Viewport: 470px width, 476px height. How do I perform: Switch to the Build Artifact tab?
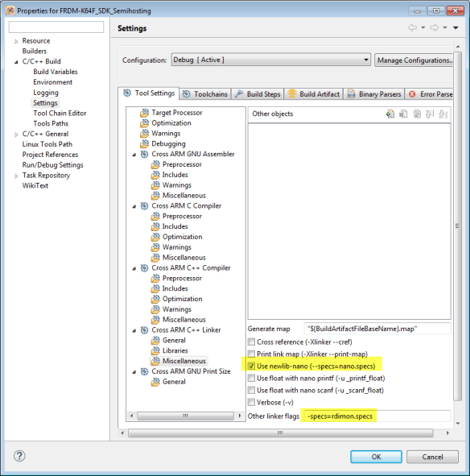314,94
